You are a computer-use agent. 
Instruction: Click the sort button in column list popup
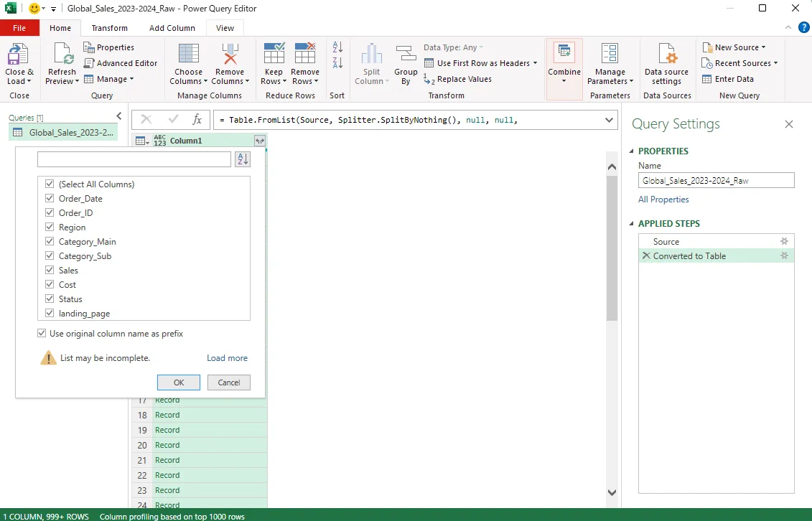(x=243, y=159)
